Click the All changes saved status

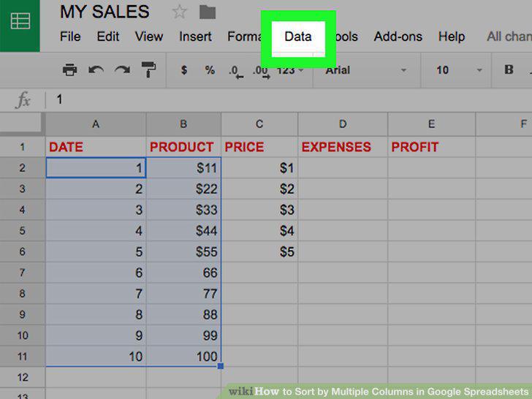coord(509,37)
